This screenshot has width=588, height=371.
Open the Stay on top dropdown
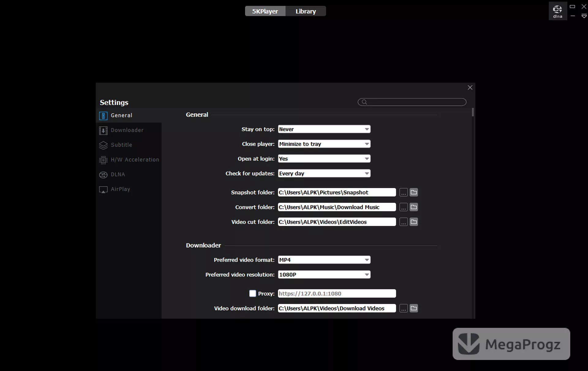point(324,129)
